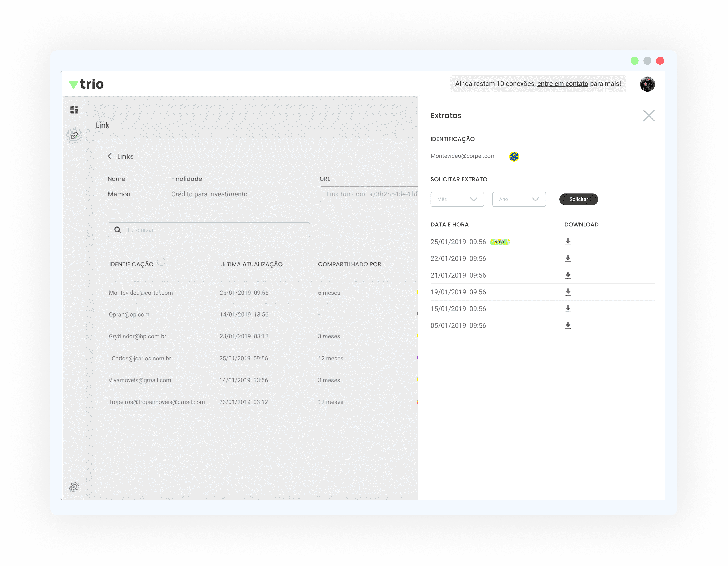The image size is (728, 566).
Task: Download extract from 05/01/2019 09:56
Action: pos(568,326)
